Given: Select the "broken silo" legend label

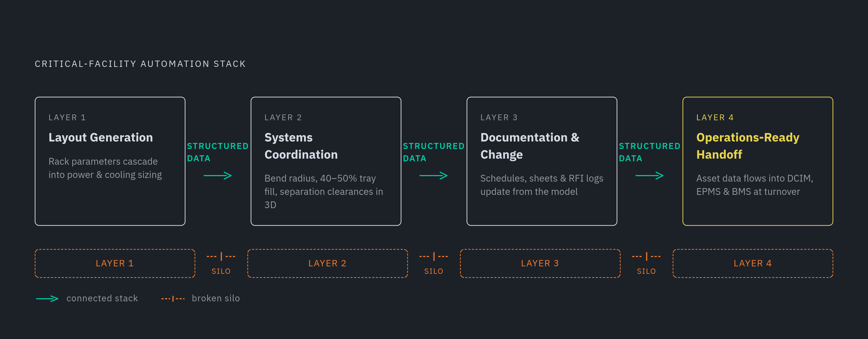Looking at the screenshot, I should click(216, 298).
